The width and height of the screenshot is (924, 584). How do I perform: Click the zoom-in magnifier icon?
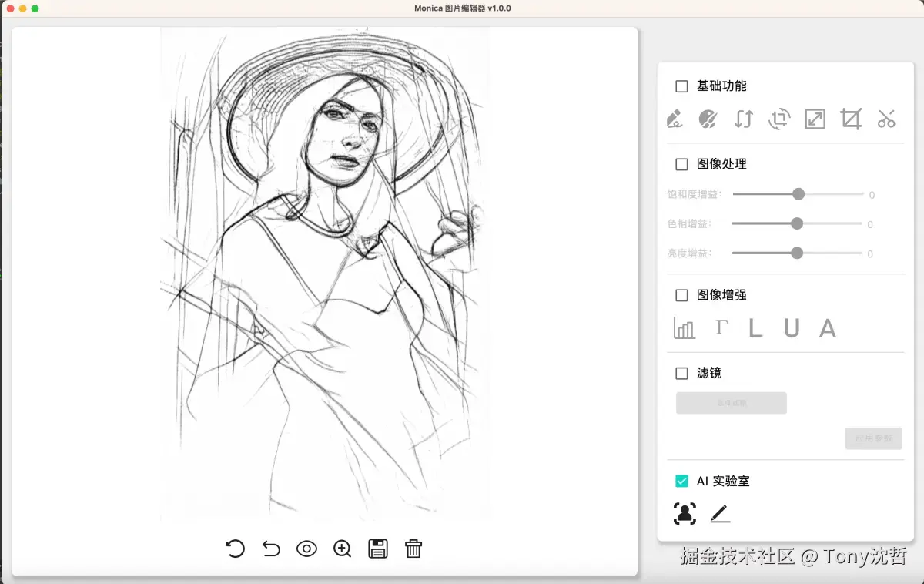(x=342, y=549)
